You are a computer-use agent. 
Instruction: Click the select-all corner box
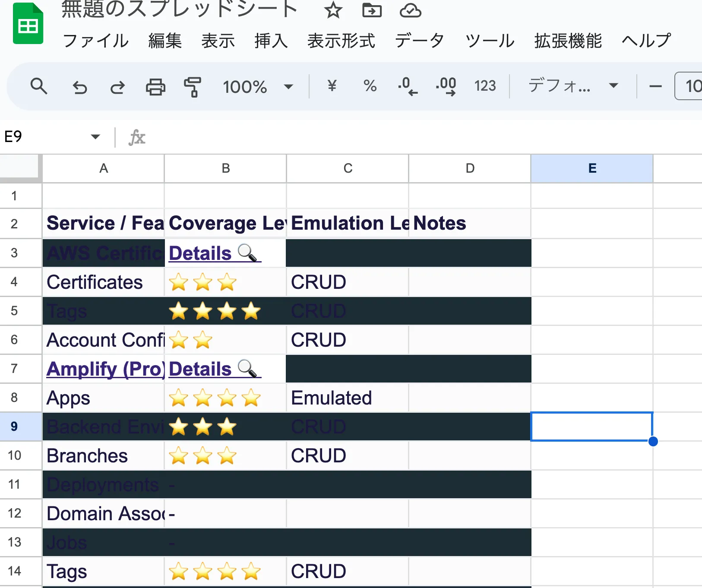[20, 167]
